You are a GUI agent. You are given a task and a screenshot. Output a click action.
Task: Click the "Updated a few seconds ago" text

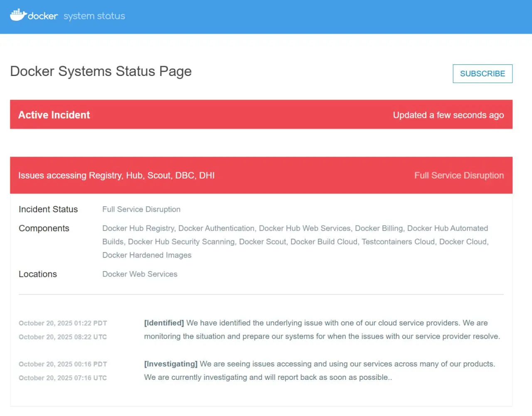pyautogui.click(x=448, y=115)
